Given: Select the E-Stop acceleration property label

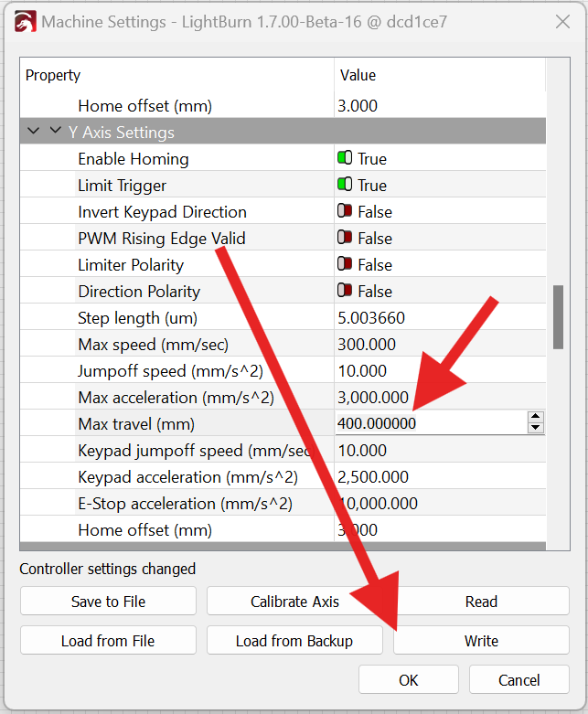Looking at the screenshot, I should click(185, 503).
